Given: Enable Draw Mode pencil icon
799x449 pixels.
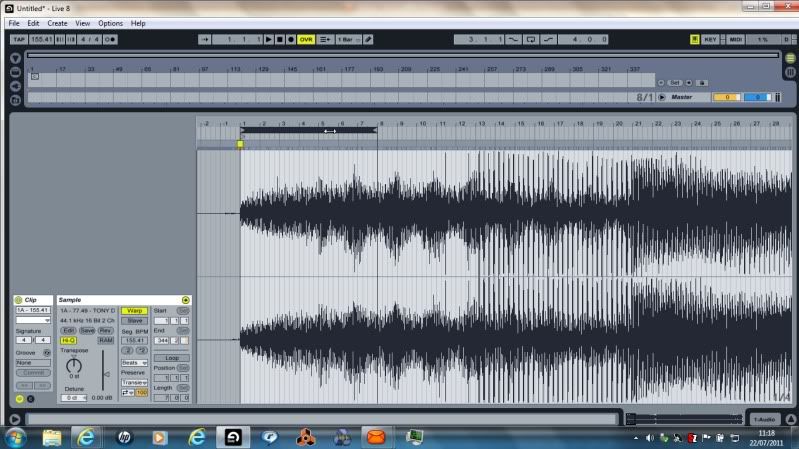Looking at the screenshot, I should pyautogui.click(x=368, y=39).
